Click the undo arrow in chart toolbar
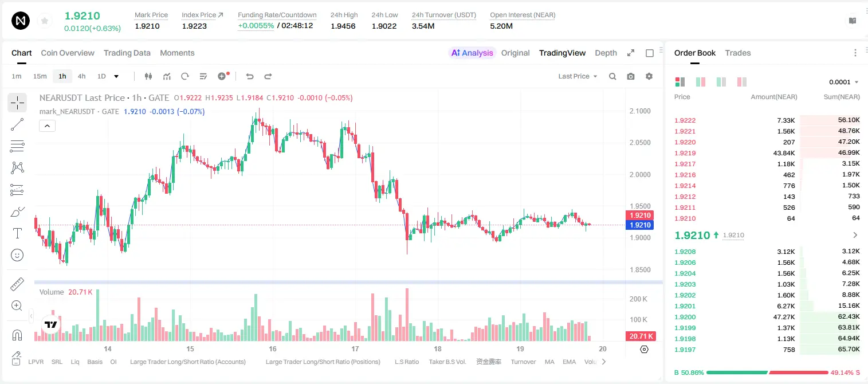Image resolution: width=868 pixels, height=384 pixels. click(x=249, y=76)
